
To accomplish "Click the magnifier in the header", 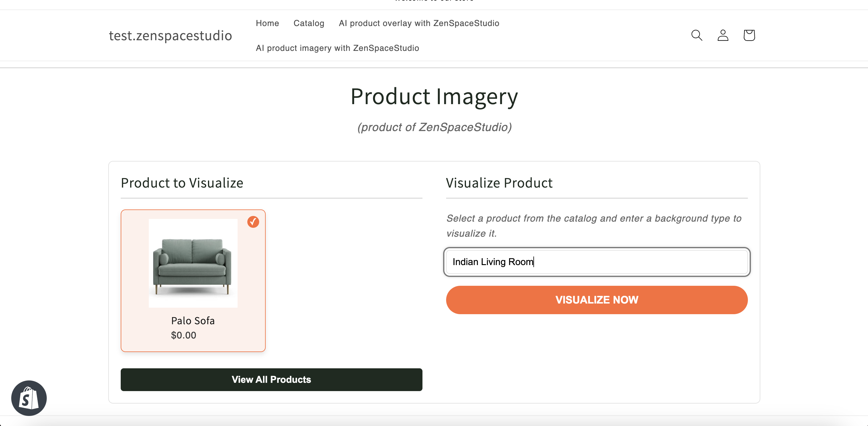I will click(x=696, y=35).
